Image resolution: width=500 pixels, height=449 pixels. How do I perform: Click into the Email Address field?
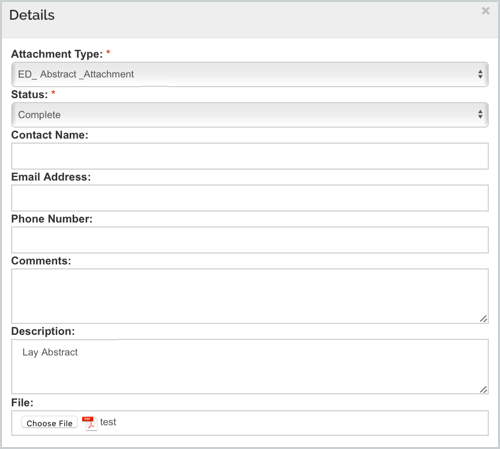click(x=250, y=198)
